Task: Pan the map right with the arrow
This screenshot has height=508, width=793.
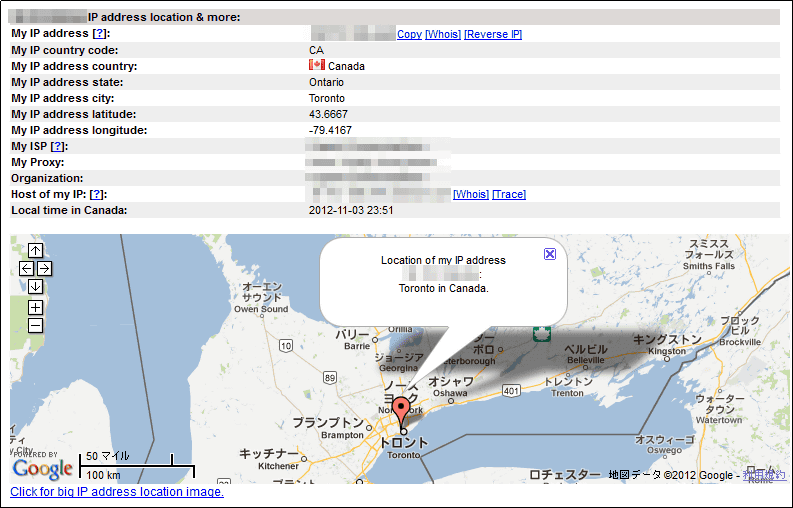Action: tap(45, 269)
